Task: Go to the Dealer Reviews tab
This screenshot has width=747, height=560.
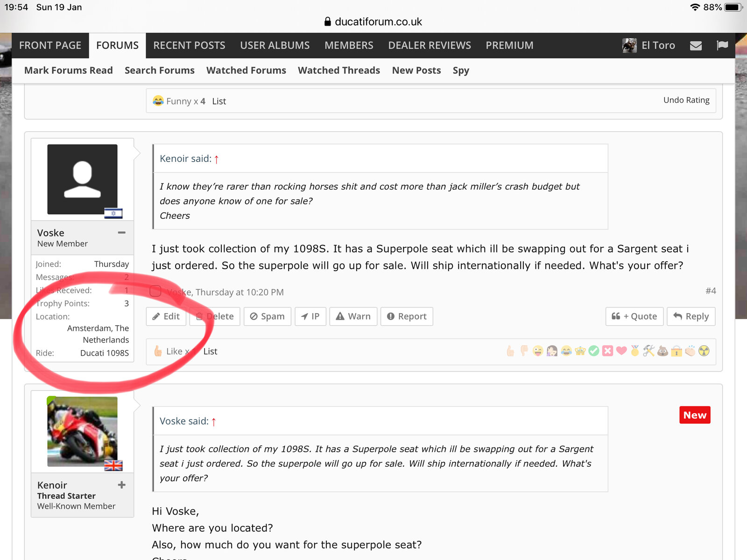Action: [x=429, y=46]
